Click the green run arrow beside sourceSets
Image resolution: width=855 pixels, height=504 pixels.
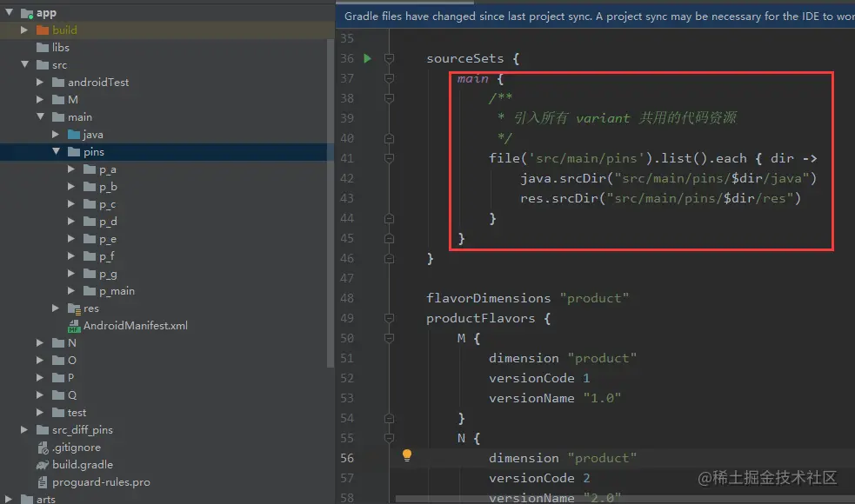(x=368, y=58)
